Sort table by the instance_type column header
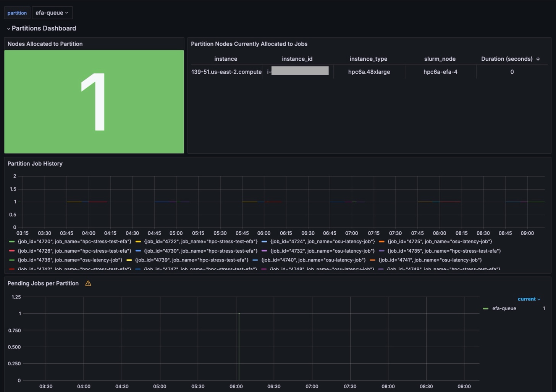Screen dimensions: 556x392 [369, 59]
